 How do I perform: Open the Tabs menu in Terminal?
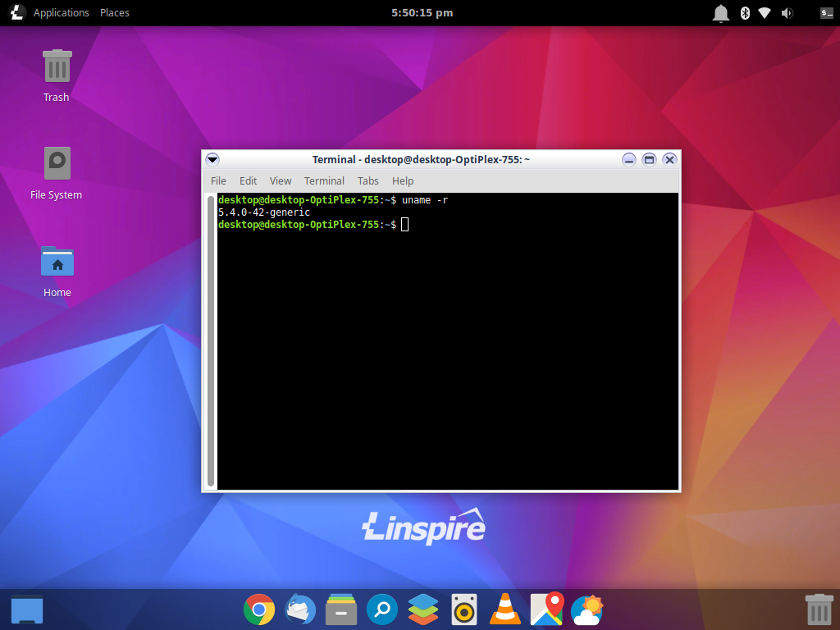pos(367,180)
